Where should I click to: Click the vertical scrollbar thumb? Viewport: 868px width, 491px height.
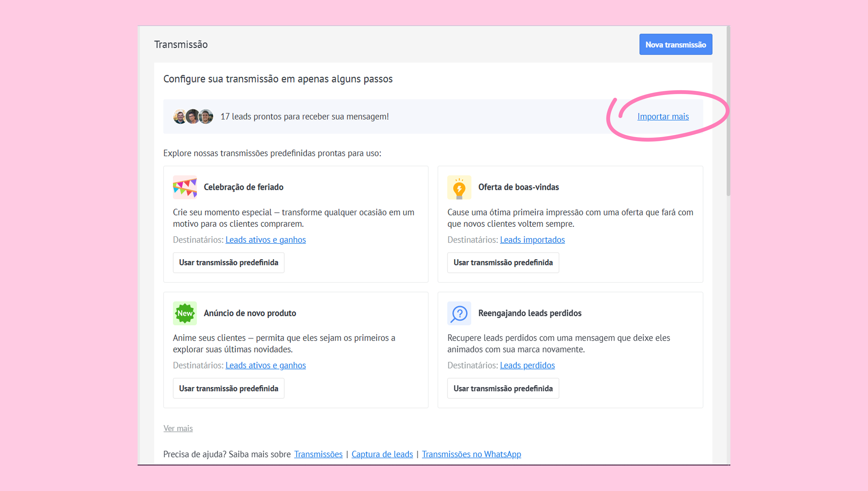728,111
